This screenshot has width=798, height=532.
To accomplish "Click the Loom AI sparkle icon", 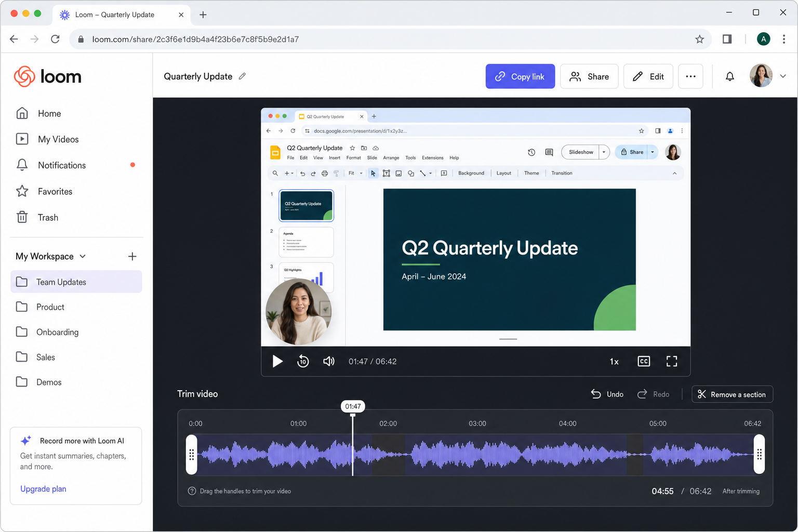I will (26, 441).
